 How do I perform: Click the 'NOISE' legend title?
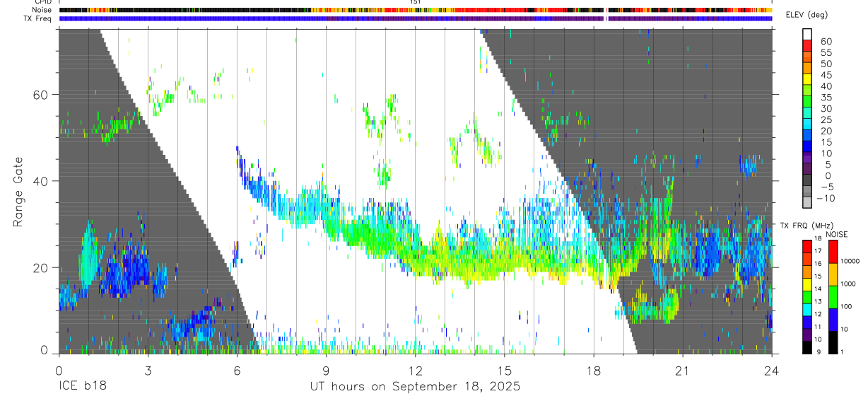point(836,234)
